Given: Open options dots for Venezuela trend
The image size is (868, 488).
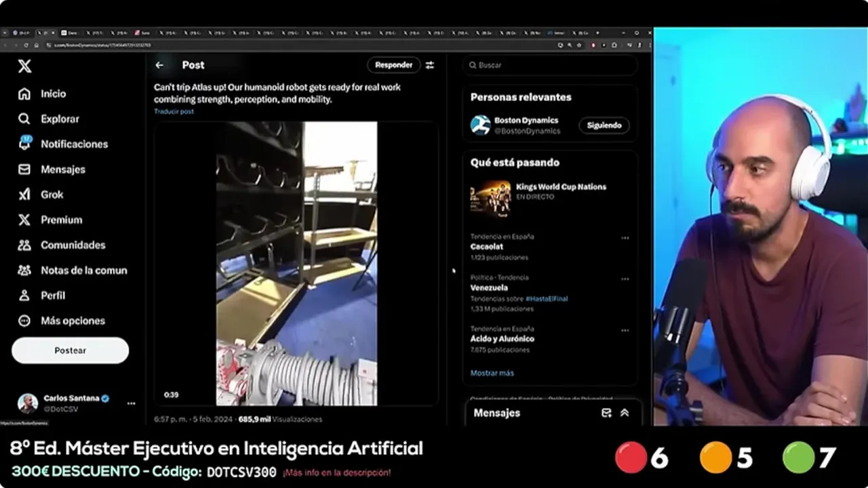Looking at the screenshot, I should click(625, 279).
